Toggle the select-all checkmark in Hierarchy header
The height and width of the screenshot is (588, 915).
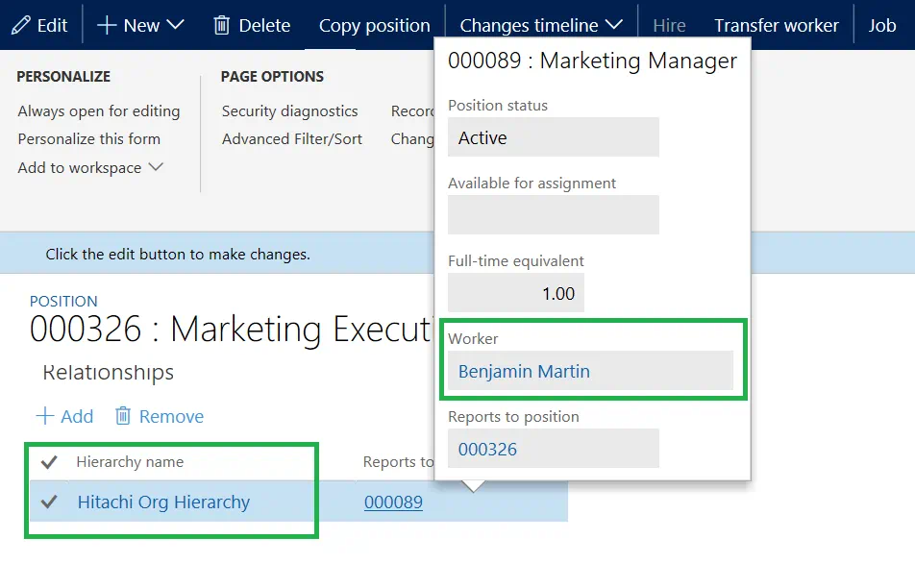pos(49,462)
